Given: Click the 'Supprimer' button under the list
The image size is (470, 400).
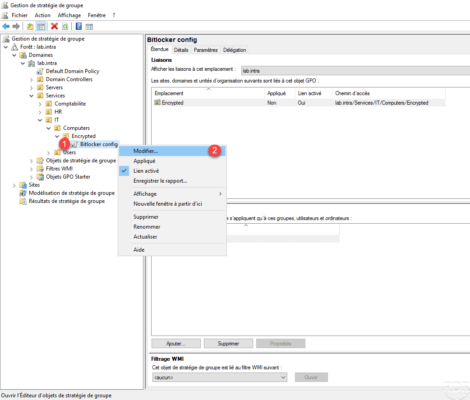Looking at the screenshot, I should 228,344.
